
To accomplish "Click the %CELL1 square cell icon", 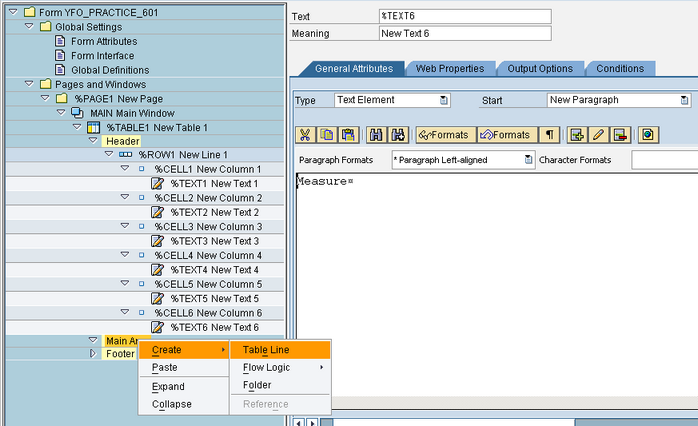I will point(142,169).
